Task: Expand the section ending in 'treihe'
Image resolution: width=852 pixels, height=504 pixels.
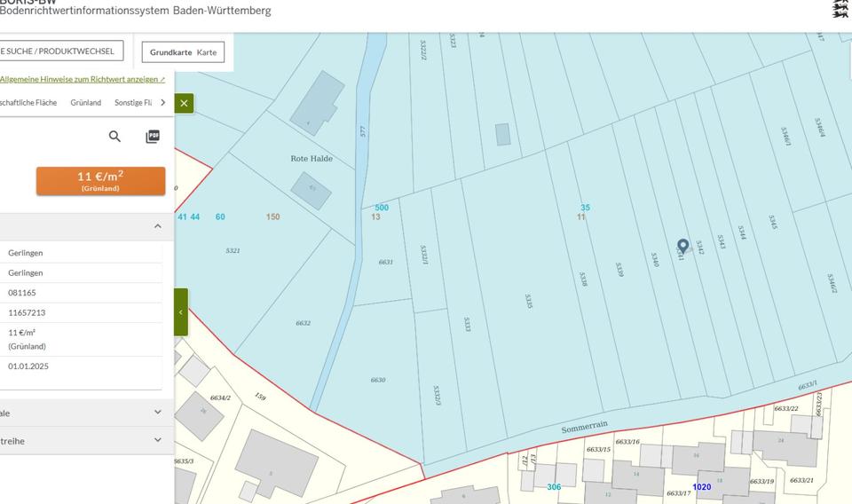Action: click(158, 440)
